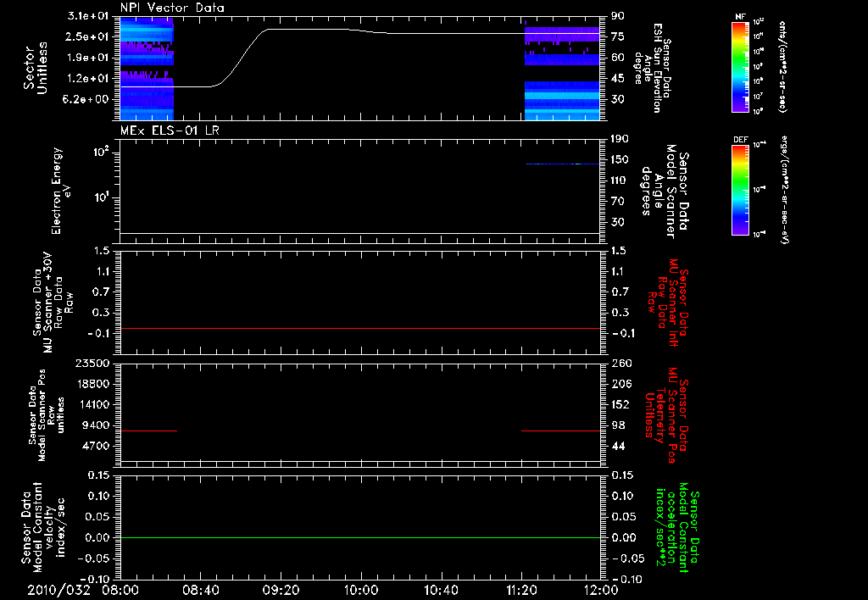Click the 260 telemetry tick value

click(621, 363)
